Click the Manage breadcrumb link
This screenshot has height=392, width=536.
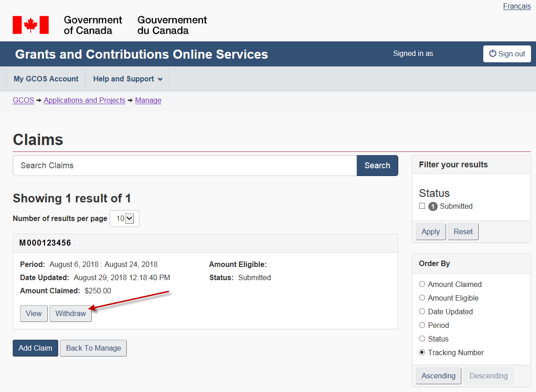148,100
